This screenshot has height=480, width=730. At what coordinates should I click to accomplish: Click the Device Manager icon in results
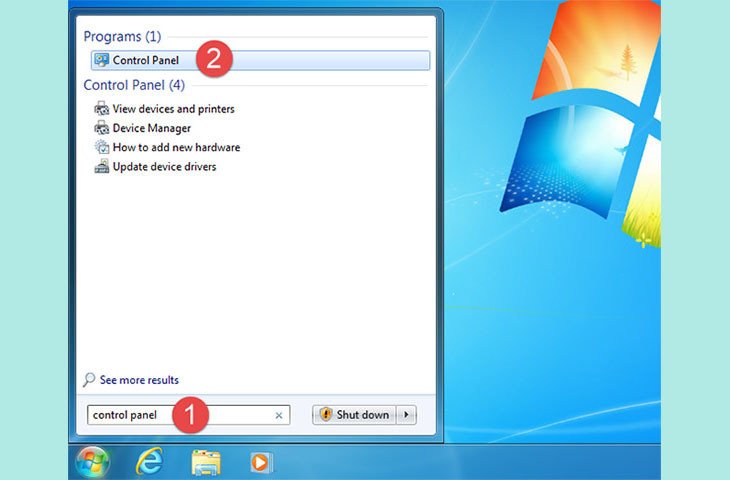[x=101, y=128]
